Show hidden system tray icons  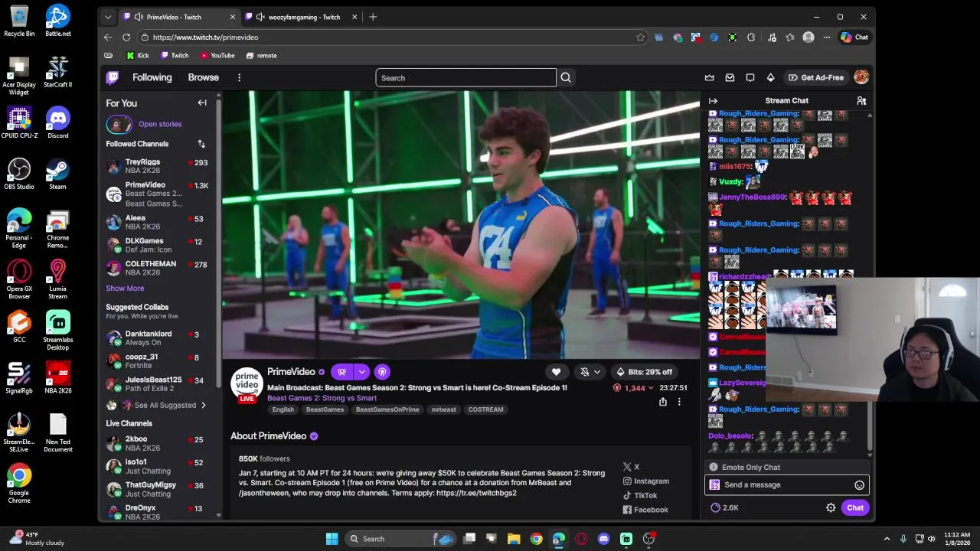(887, 539)
